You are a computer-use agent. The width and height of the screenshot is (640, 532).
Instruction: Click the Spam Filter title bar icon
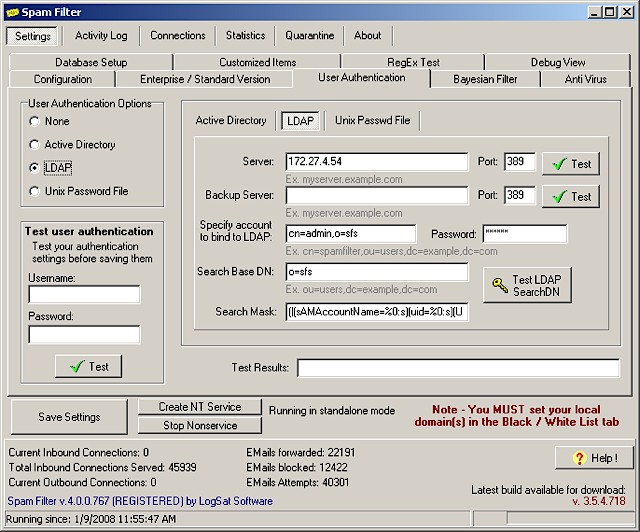pos(12,13)
